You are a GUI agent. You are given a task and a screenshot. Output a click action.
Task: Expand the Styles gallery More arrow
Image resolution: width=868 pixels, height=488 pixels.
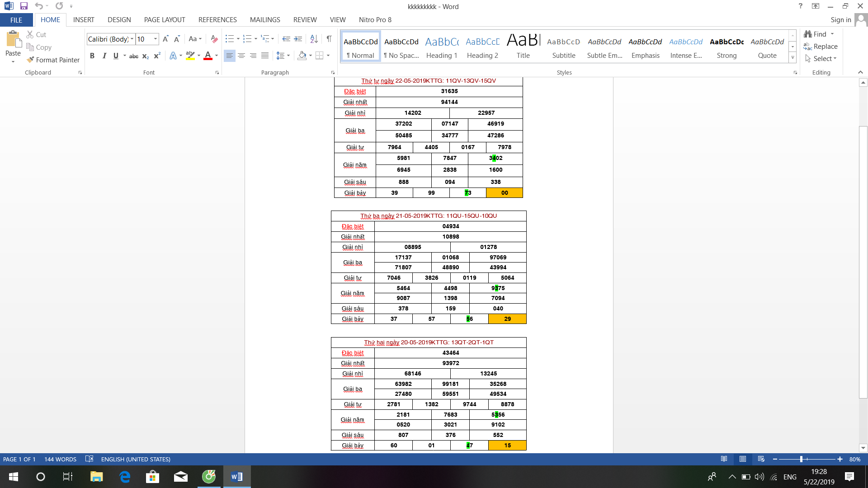pos(793,58)
